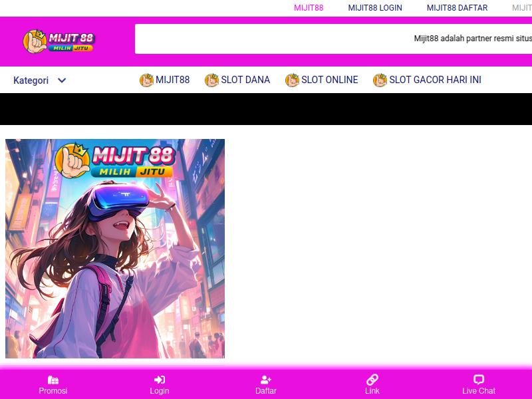Click the white search bar in the header
This screenshot has width=532, height=399.
(333, 39)
